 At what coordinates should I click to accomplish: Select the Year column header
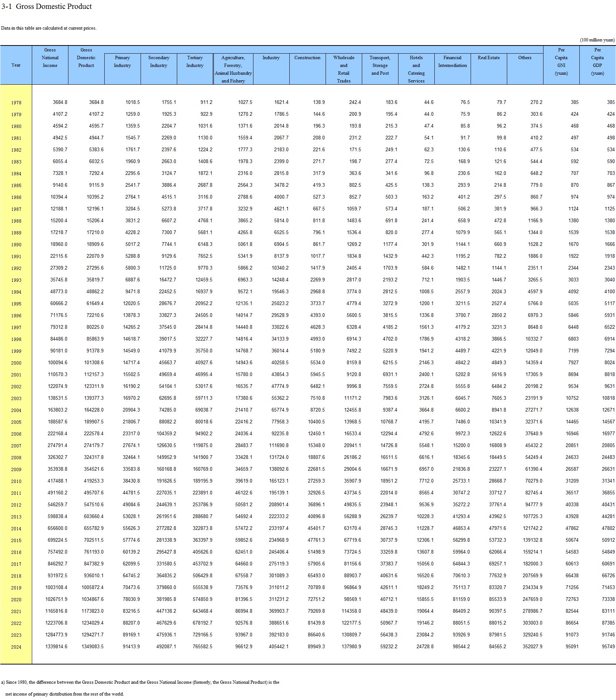[16, 65]
